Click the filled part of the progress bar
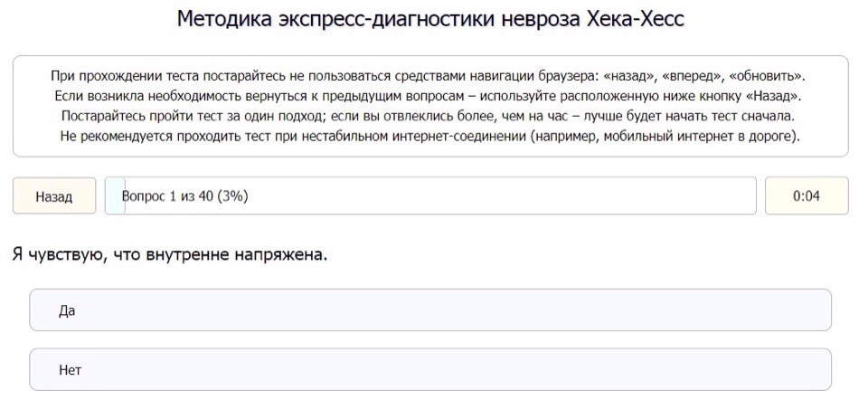Viewport: 868px width, 400px height. point(114,196)
